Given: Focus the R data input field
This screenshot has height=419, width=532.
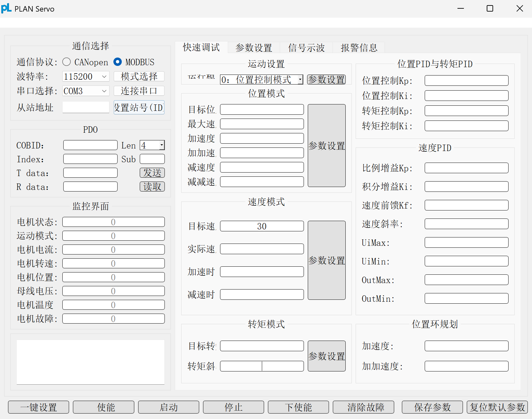Looking at the screenshot, I should (x=90, y=187).
